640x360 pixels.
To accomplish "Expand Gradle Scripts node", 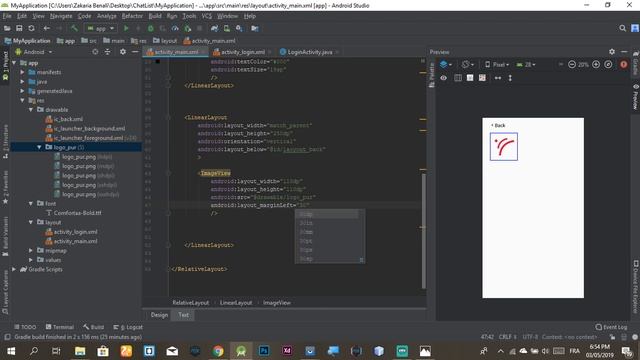I will point(14,269).
